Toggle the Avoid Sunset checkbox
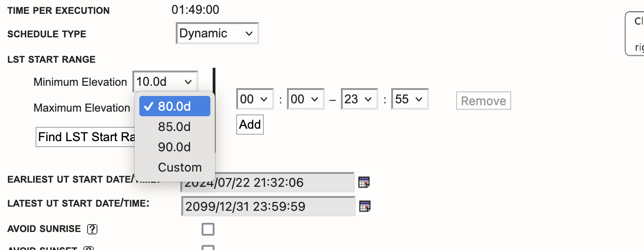 [208, 249]
